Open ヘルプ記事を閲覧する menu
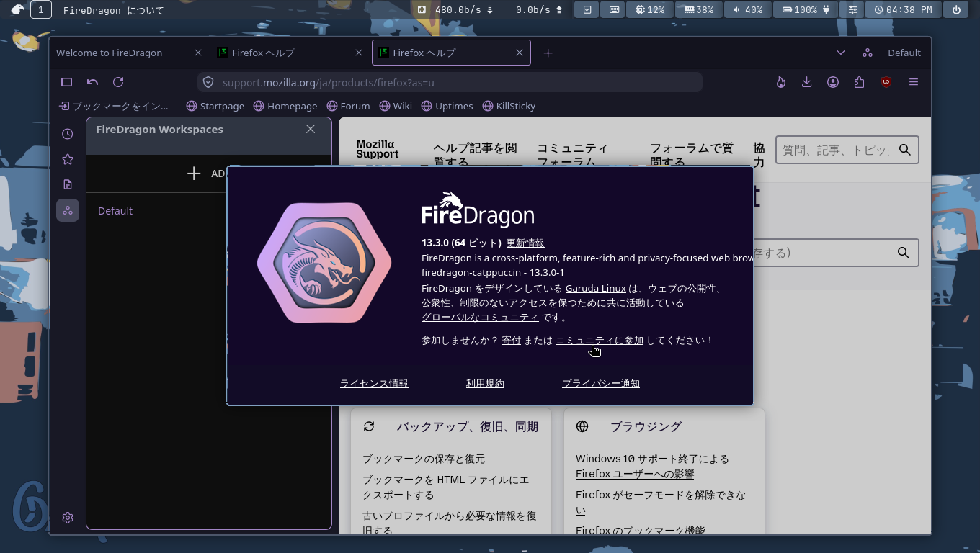Viewport: 980px width, 553px height. 476,154
